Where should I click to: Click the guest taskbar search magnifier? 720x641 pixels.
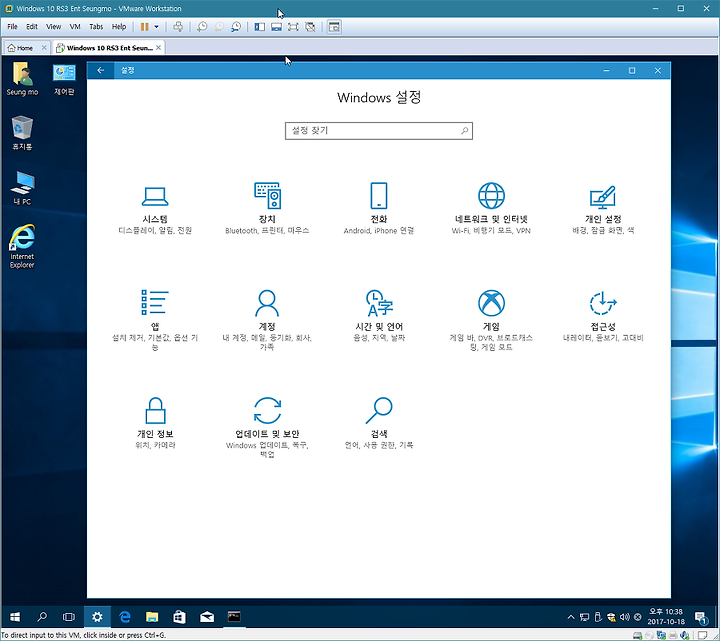(42, 617)
